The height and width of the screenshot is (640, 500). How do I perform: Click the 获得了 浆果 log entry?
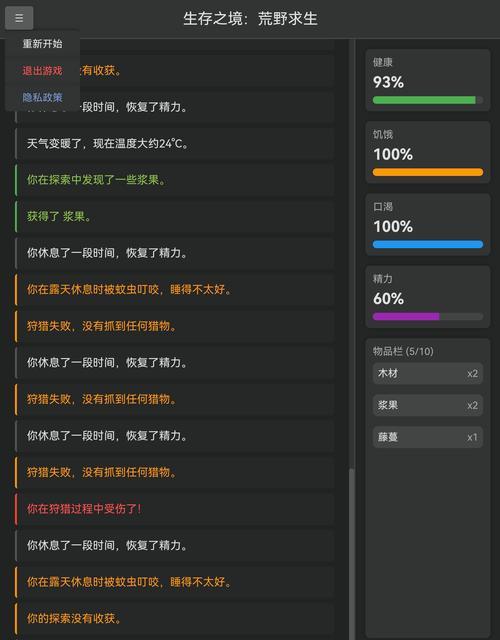[x=175, y=217]
